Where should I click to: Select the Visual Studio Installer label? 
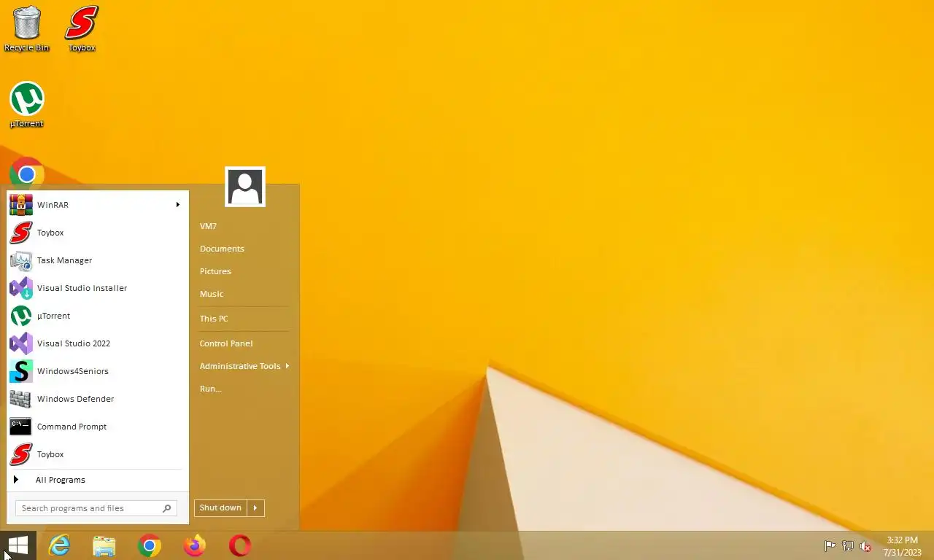coord(82,288)
